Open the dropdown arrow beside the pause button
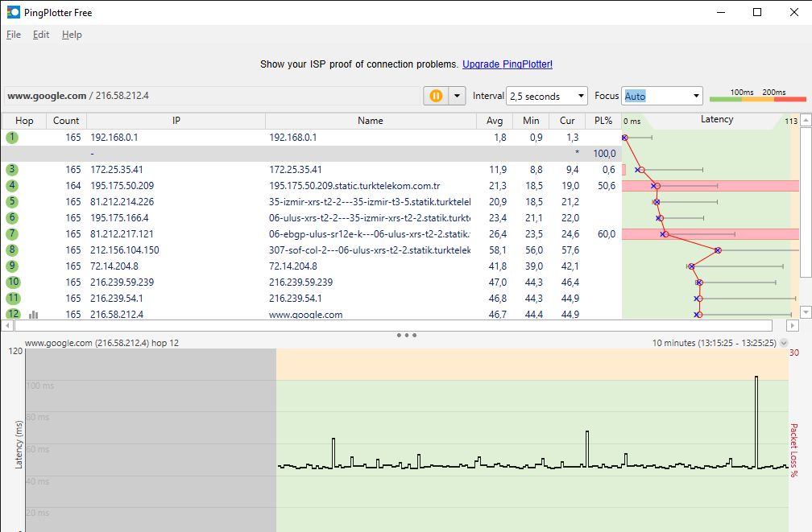The height and width of the screenshot is (532, 812). [x=457, y=96]
